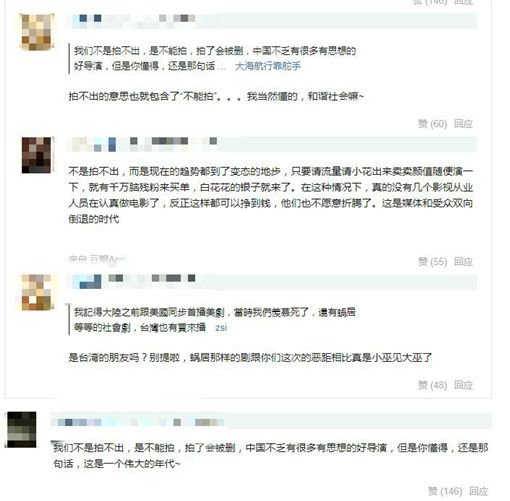Open the second commenter's blurred username
This screenshot has width=510, height=501.
click(x=144, y=143)
